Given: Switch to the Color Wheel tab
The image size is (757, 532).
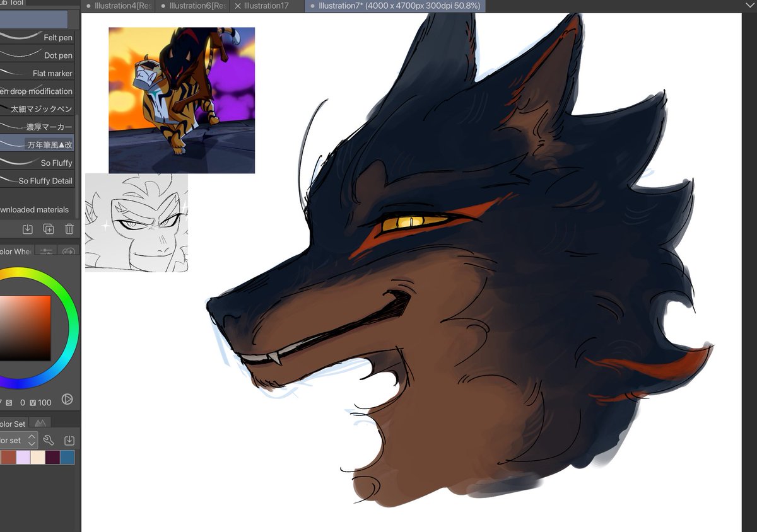Looking at the screenshot, I should click(16, 251).
